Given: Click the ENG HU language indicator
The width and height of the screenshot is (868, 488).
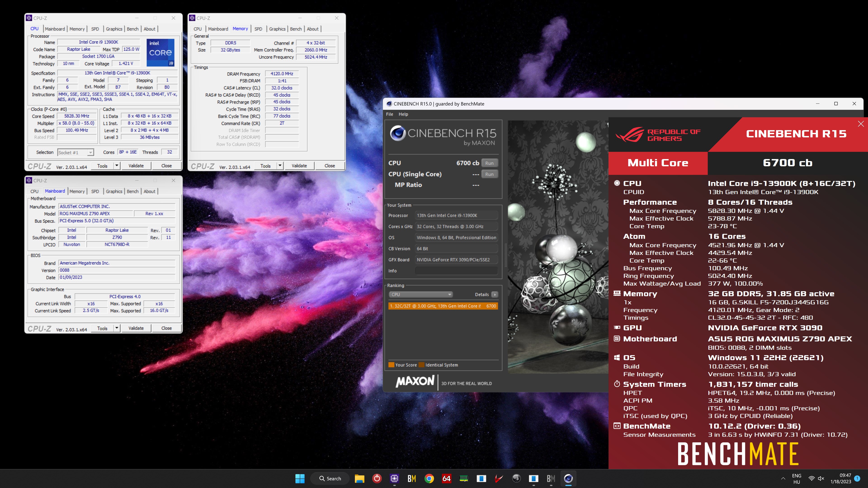Looking at the screenshot, I should tap(797, 478).
